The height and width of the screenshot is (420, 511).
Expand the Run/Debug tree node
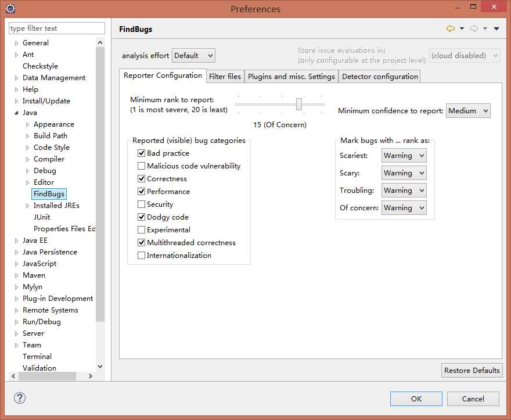click(x=16, y=322)
